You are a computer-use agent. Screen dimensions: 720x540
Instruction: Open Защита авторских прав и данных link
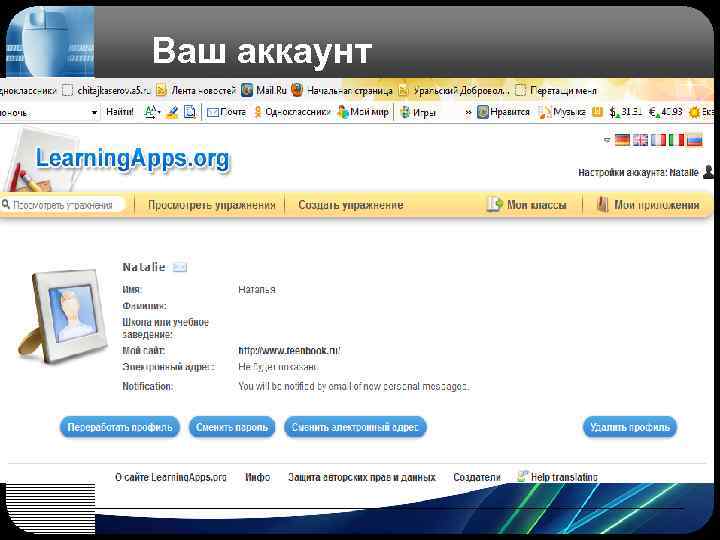pos(362,478)
